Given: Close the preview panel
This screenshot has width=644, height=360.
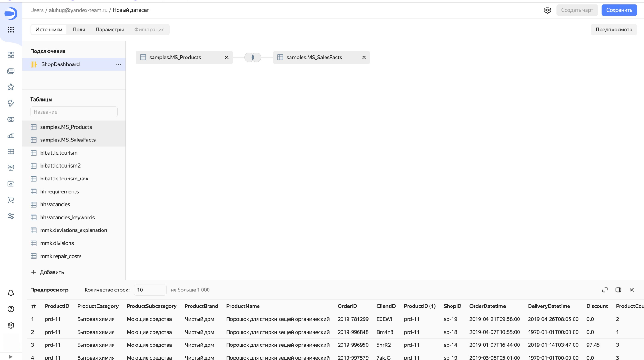Looking at the screenshot, I should click(631, 290).
